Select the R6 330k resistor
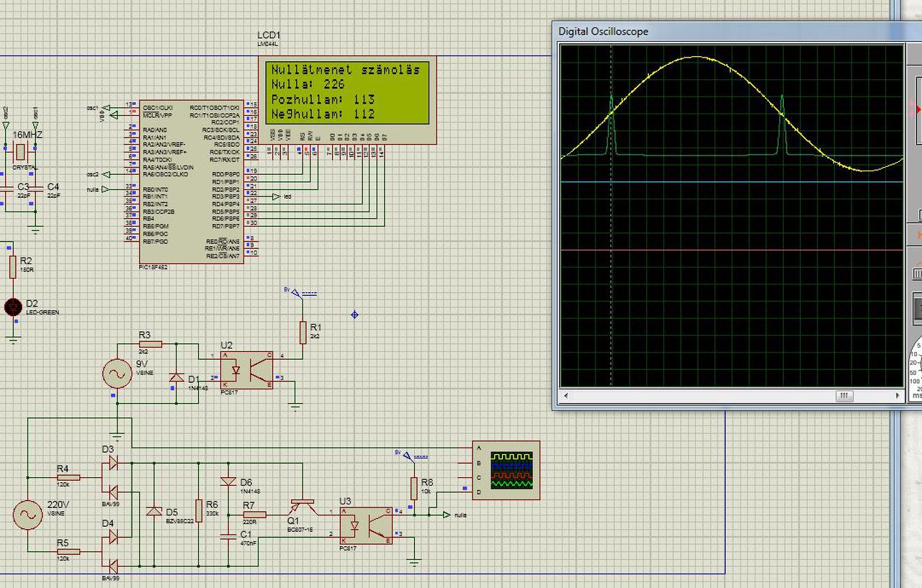Viewport: 922px width, 588px height. click(199, 510)
